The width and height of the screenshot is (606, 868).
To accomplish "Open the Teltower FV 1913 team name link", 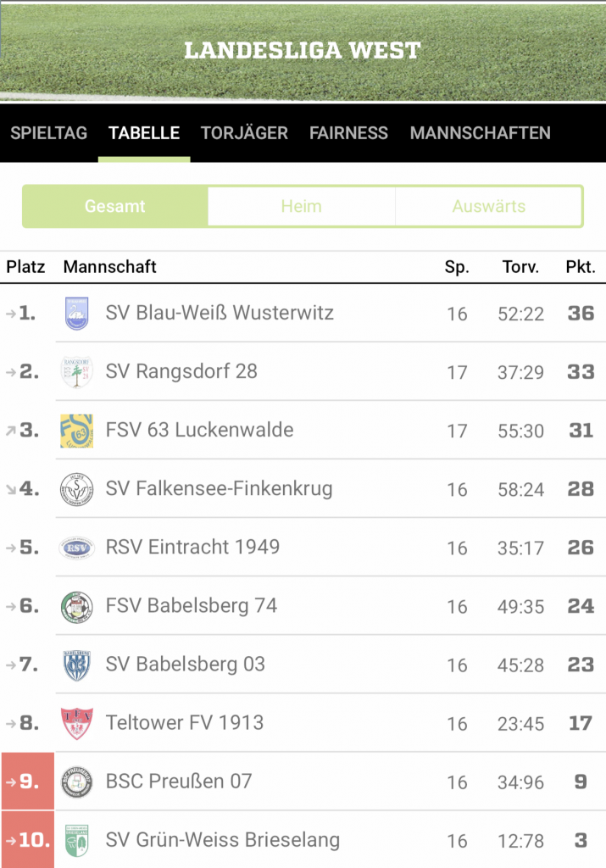I will (185, 723).
